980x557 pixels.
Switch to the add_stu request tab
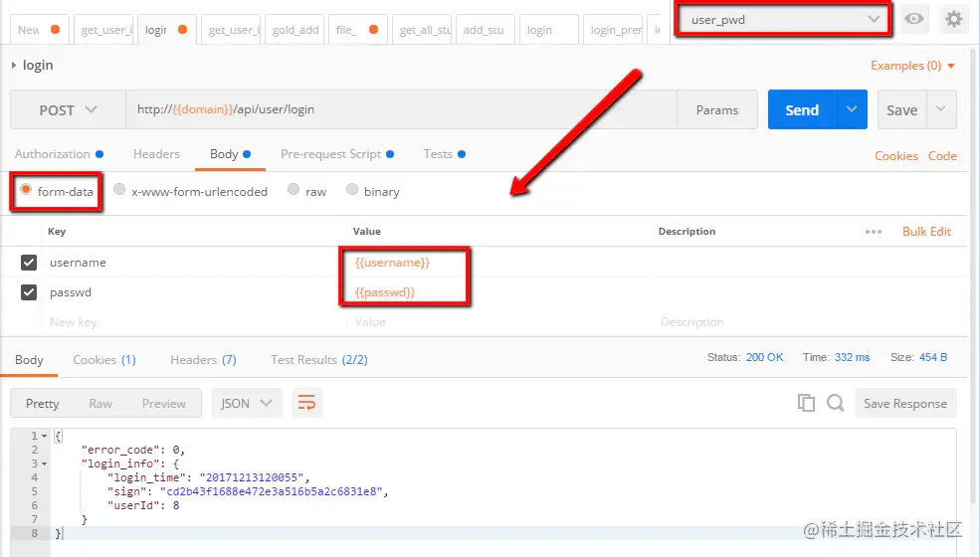[484, 30]
